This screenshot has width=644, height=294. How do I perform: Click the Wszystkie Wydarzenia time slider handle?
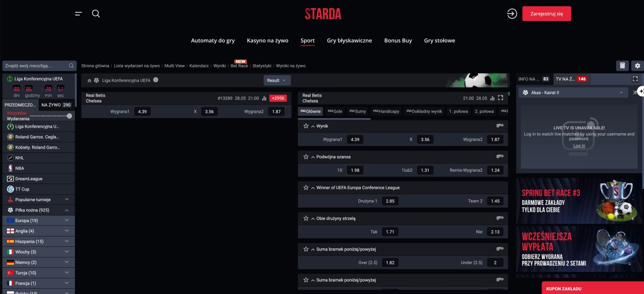(69, 116)
